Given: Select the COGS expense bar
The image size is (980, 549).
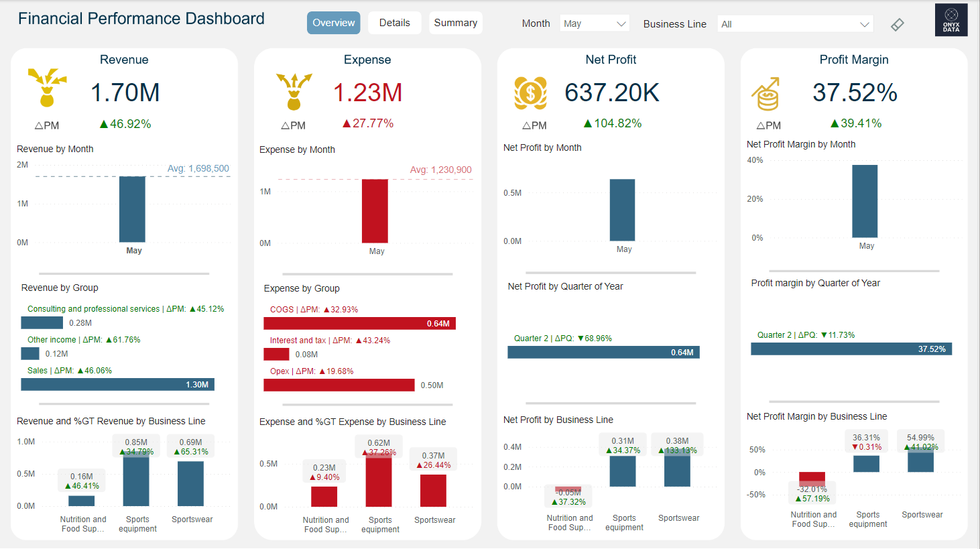Looking at the screenshot, I should [x=359, y=324].
